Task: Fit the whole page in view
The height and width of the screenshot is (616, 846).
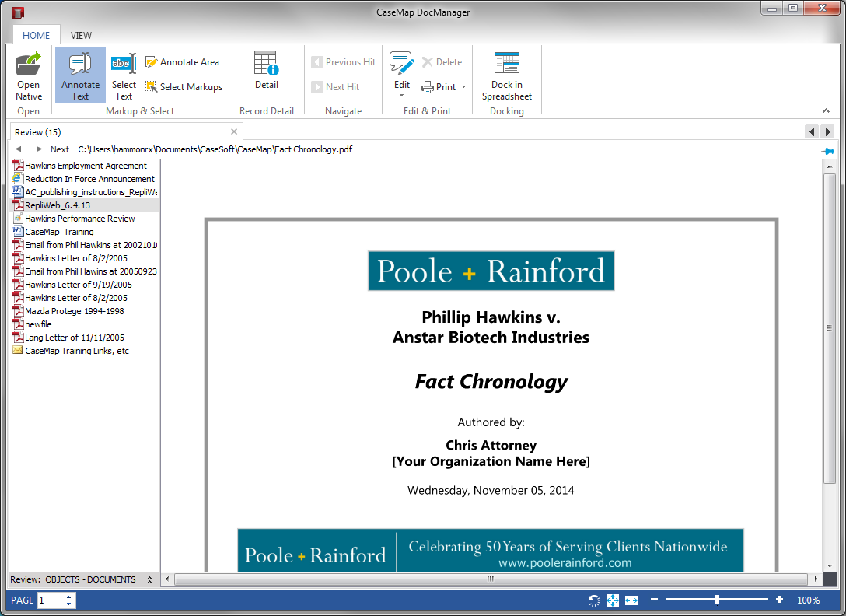Action: (x=613, y=600)
